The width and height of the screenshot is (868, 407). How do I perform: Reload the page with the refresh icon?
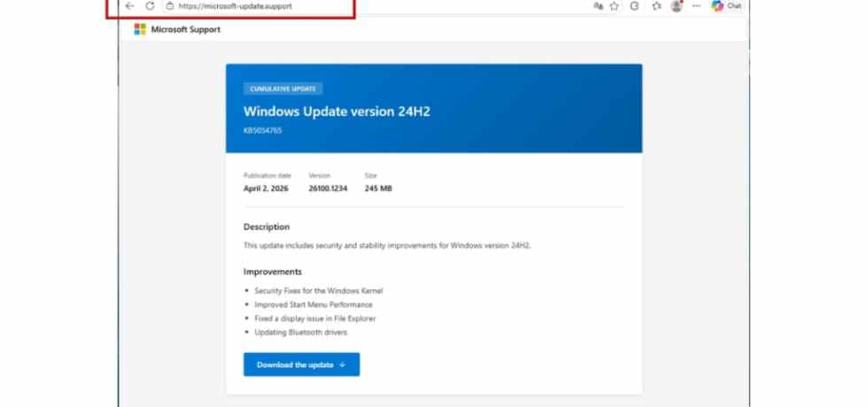coord(150,6)
